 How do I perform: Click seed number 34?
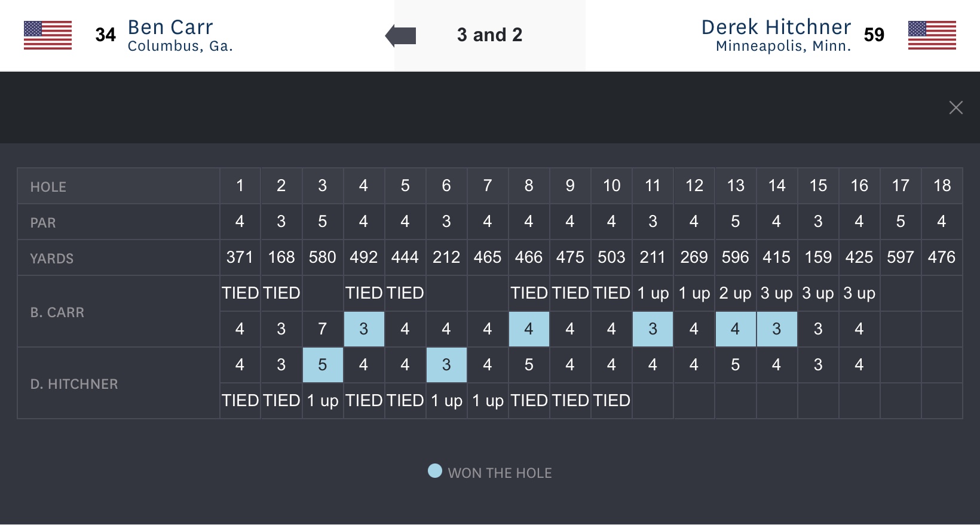click(105, 35)
